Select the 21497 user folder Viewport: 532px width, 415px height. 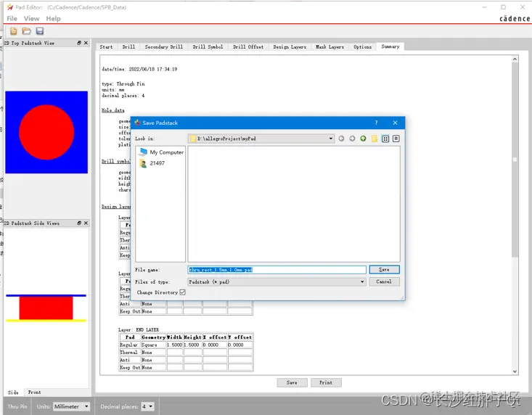tap(152, 163)
